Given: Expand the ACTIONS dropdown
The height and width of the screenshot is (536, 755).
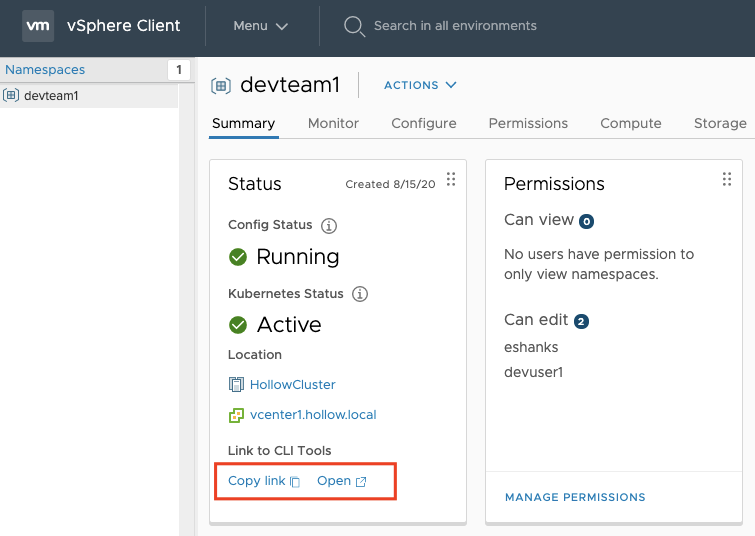Looking at the screenshot, I should click(420, 85).
